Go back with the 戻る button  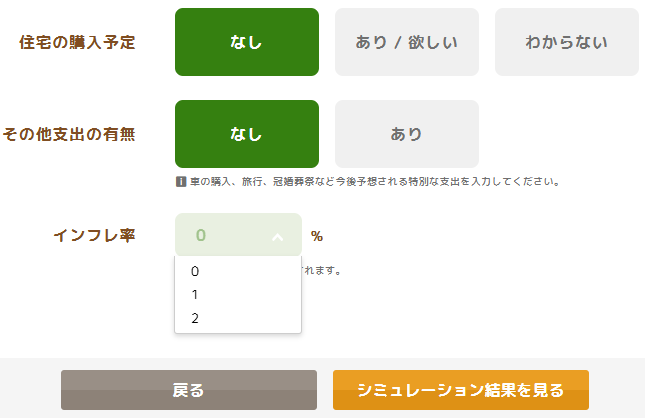click(x=189, y=390)
